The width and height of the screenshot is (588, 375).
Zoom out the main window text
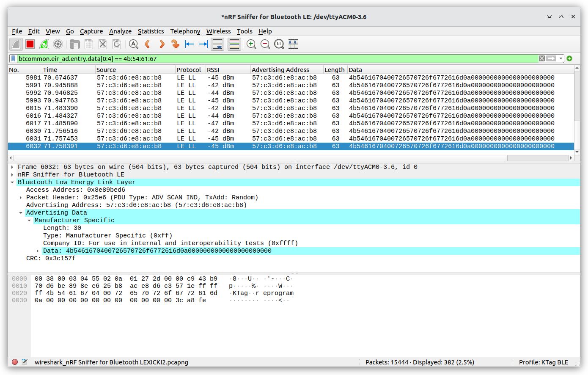point(265,44)
